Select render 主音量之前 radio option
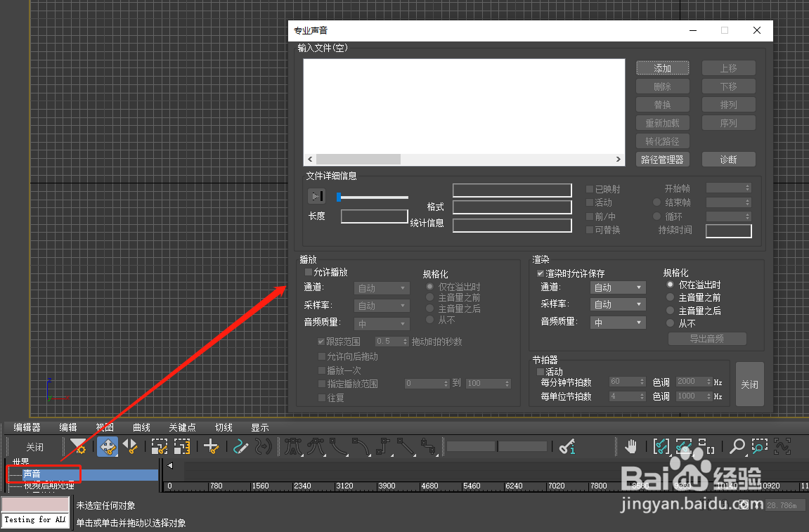 pos(671,297)
